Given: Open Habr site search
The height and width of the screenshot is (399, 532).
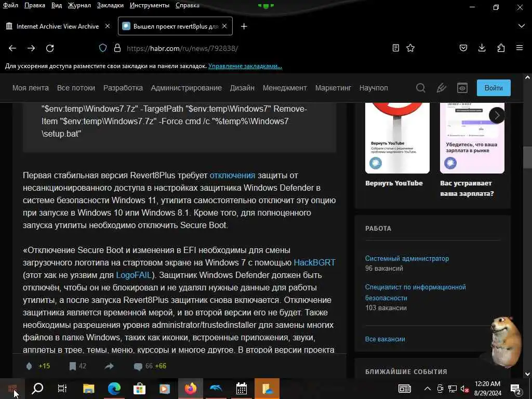Looking at the screenshot, I should click(421, 88).
